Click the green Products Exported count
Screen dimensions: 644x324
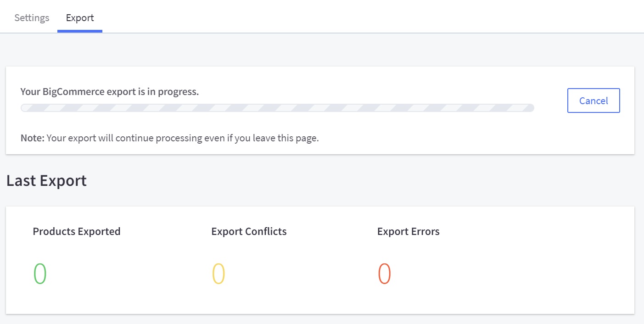click(40, 274)
